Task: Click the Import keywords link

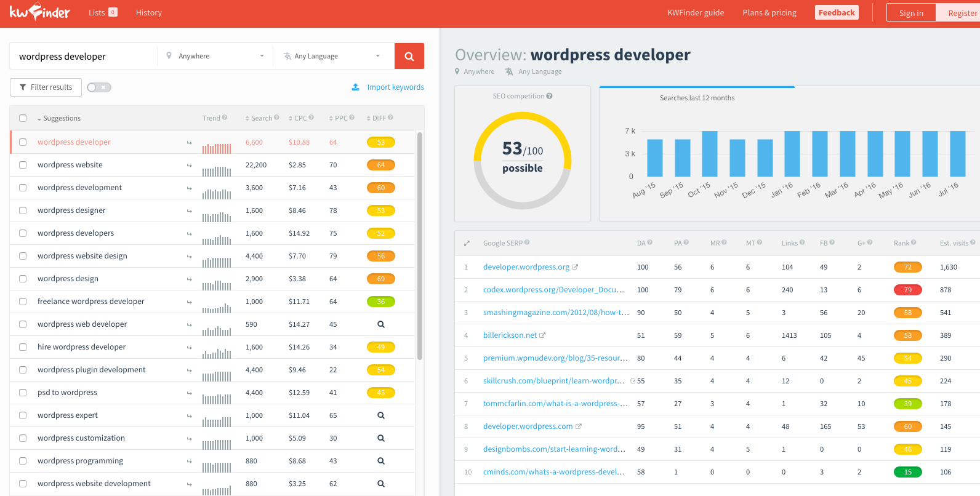Action: 395,87
